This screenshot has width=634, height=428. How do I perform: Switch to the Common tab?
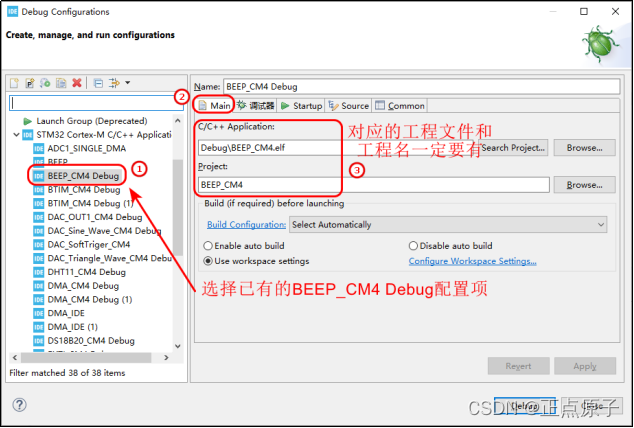click(399, 106)
